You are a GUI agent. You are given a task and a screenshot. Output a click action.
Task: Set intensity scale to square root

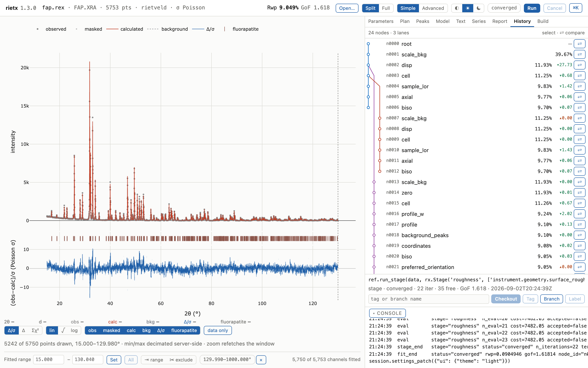[63, 330]
